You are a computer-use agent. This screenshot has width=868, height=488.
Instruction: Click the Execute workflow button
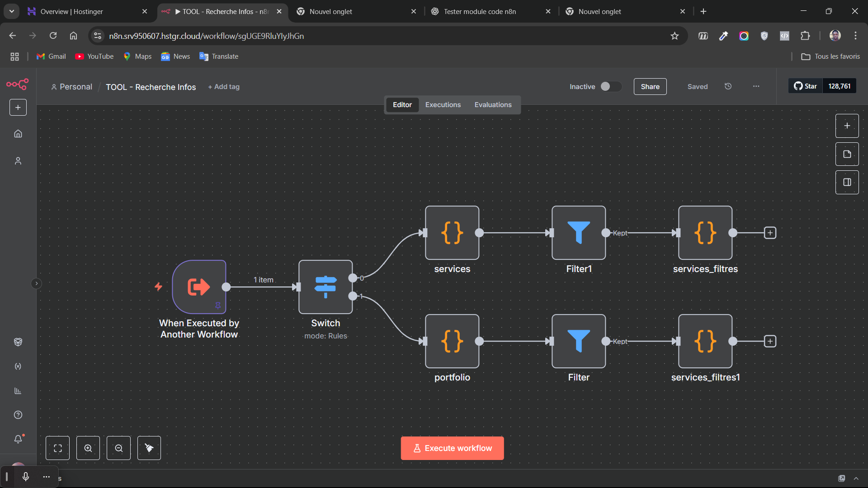(452, 448)
